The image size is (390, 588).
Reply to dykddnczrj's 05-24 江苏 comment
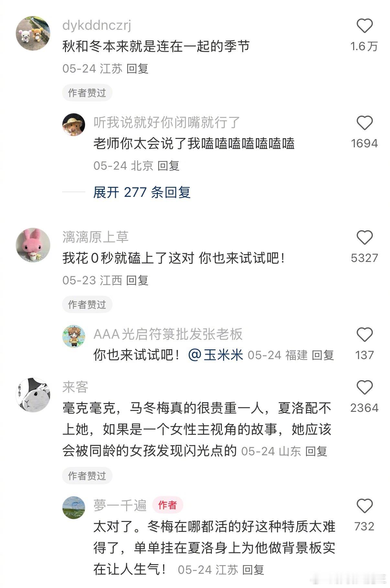pos(137,69)
